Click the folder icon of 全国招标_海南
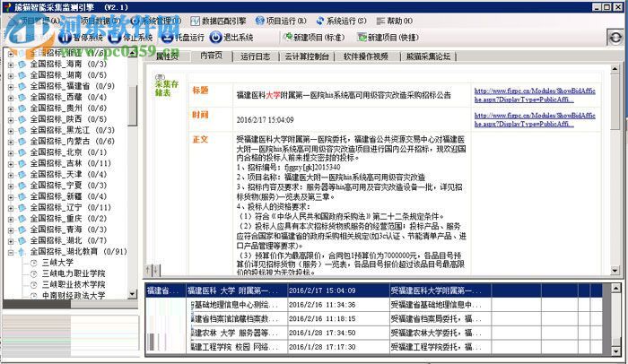 click(x=22, y=64)
